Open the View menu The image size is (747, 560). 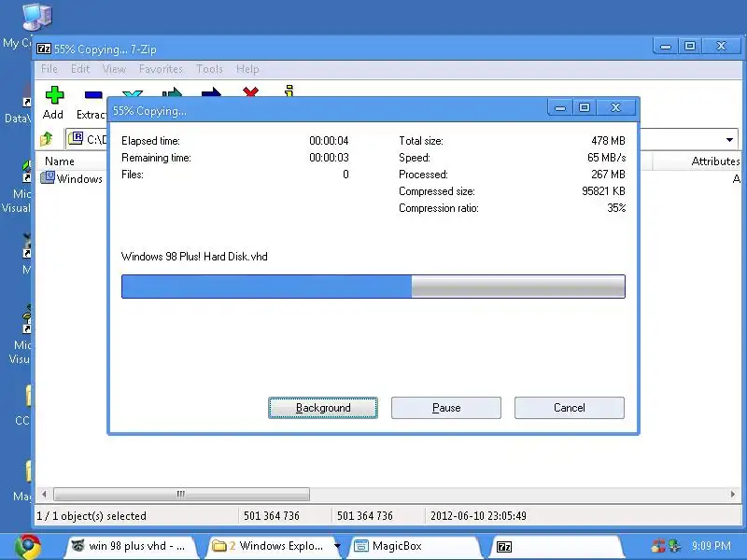(x=114, y=69)
